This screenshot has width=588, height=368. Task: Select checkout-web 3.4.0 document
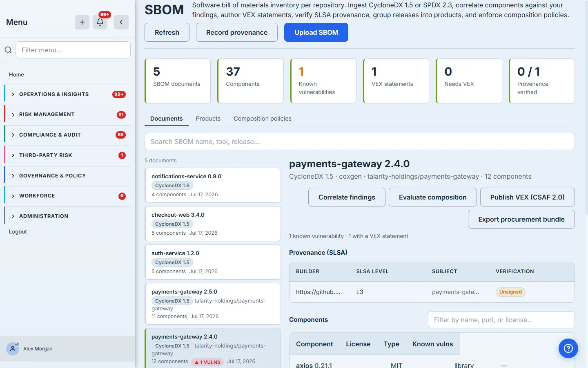213,224
